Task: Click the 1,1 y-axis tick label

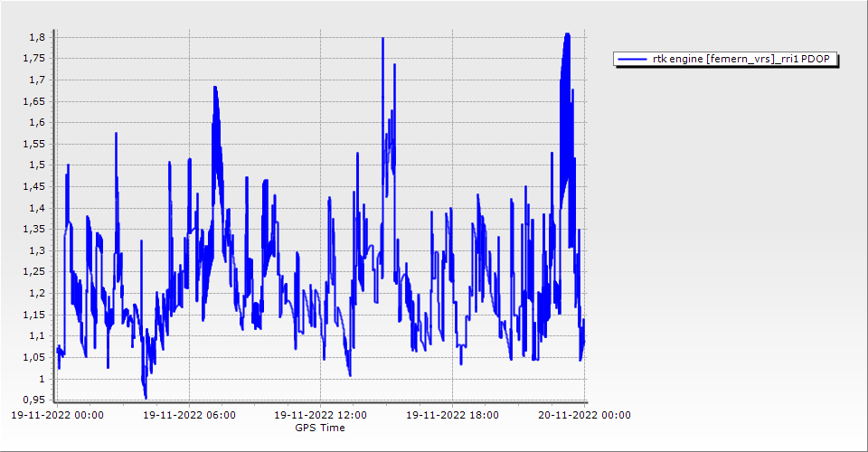Action: [x=37, y=335]
